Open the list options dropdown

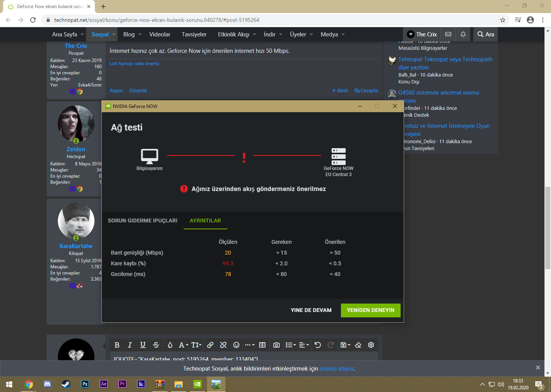coord(291,345)
